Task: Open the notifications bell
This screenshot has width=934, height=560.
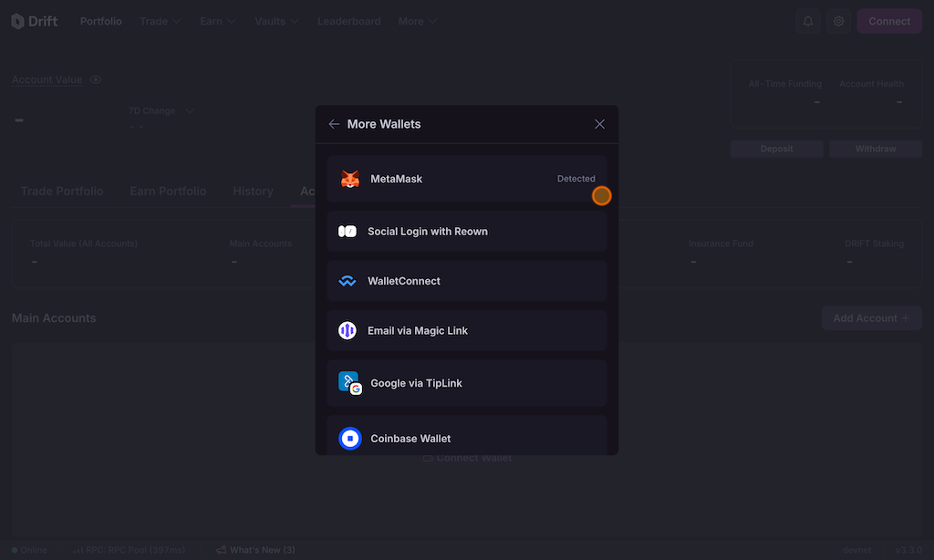Action: [807, 21]
